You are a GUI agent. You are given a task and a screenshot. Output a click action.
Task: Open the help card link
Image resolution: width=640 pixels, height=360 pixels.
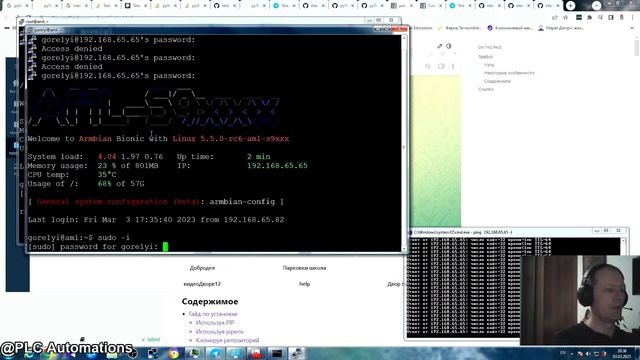[304, 284]
